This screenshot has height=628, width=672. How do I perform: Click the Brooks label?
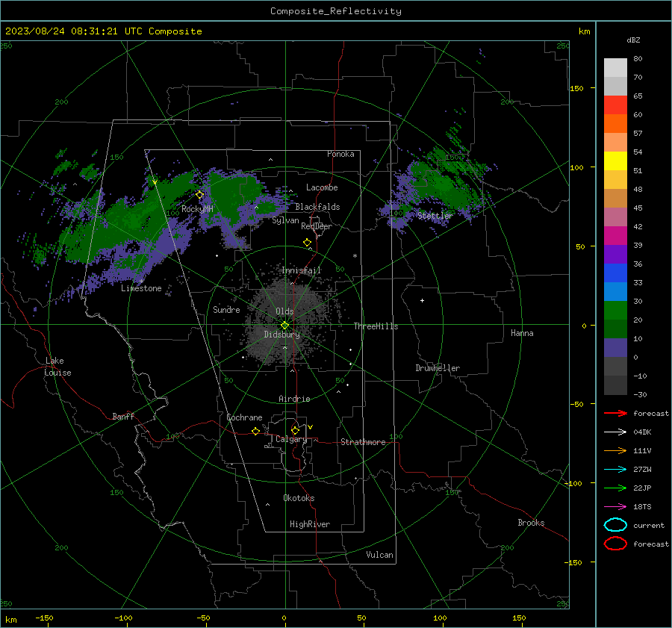[531, 523]
